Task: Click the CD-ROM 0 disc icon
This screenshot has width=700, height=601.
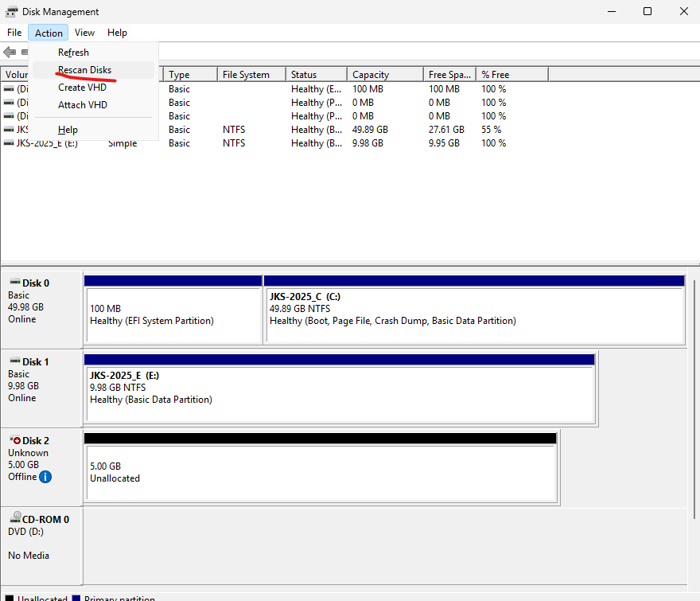Action: point(16,517)
